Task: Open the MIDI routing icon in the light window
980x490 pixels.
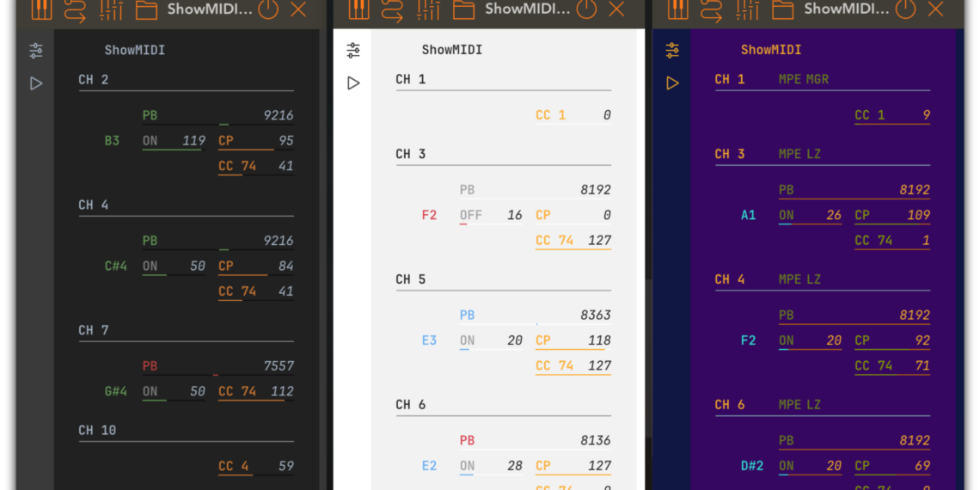Action: click(x=393, y=9)
